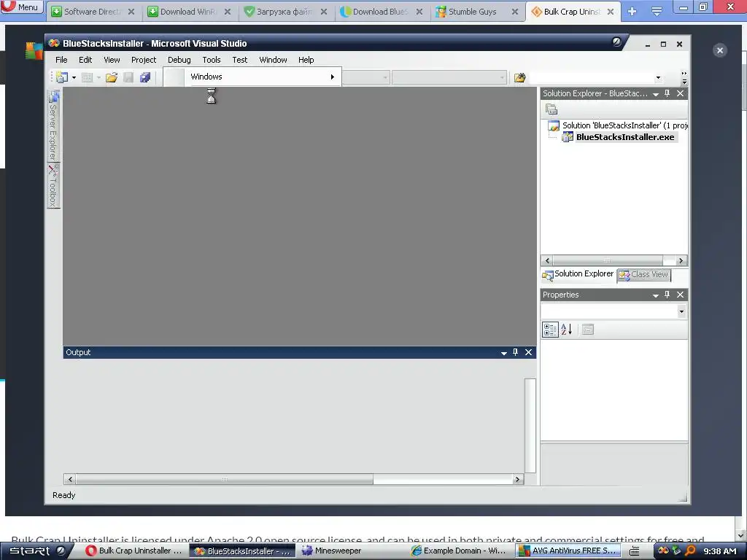Open the Windows submenu item
The width and height of the screenshot is (747, 560).
tap(252, 77)
